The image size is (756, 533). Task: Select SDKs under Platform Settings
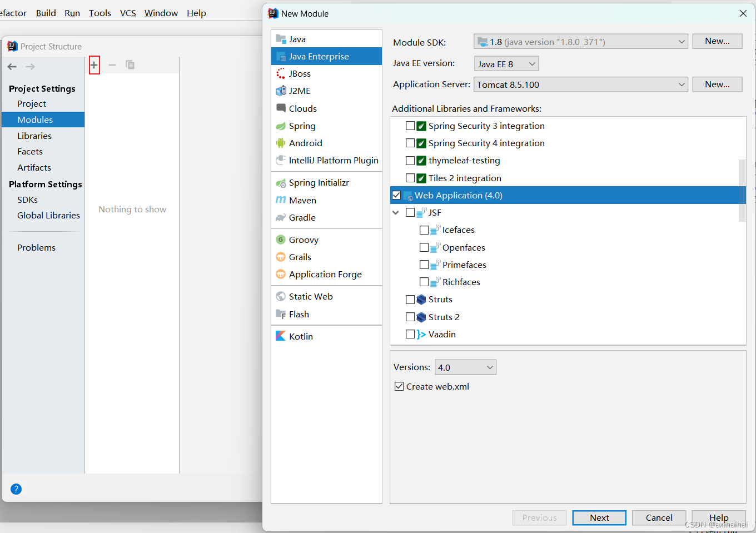pyautogui.click(x=27, y=200)
